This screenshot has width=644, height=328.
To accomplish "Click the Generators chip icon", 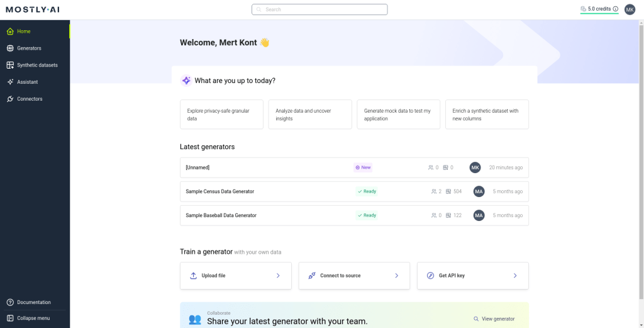I will 10,48.
